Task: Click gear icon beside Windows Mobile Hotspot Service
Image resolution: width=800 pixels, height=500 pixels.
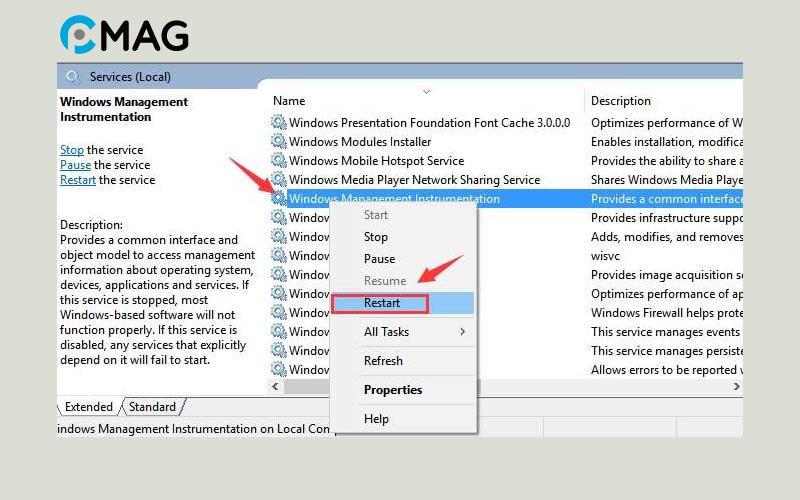Action: pyautogui.click(x=278, y=160)
